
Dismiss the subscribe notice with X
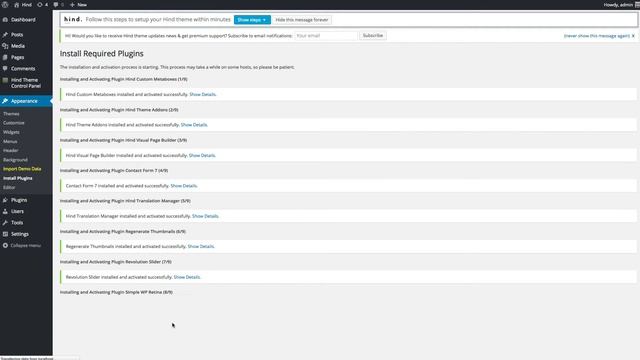633,36
